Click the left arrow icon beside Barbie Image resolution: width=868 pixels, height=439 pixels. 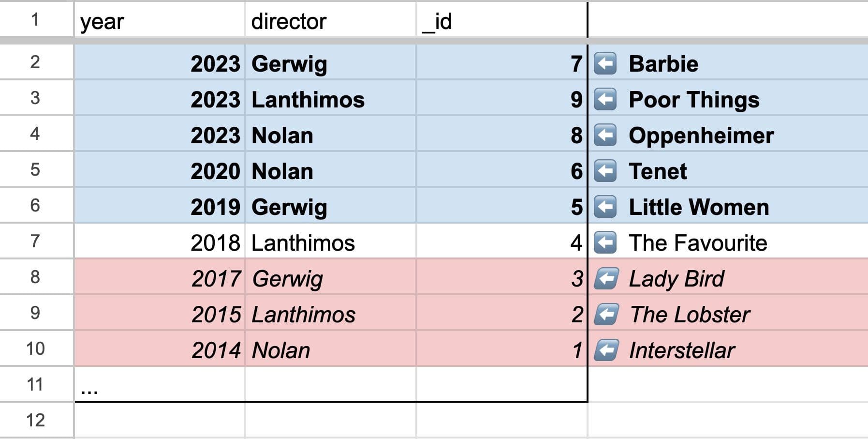point(605,63)
